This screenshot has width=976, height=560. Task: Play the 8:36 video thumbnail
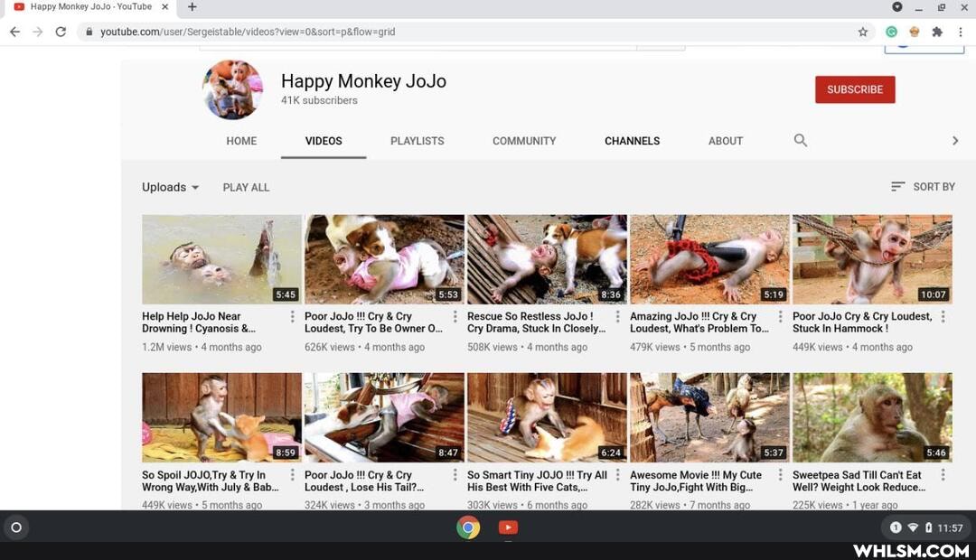pyautogui.click(x=547, y=259)
